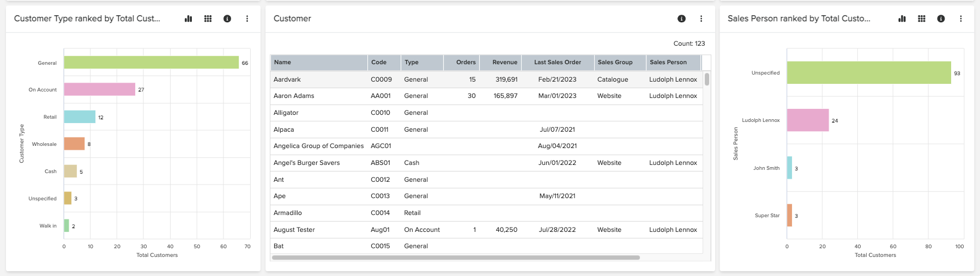Show info for Customer Type widget
This screenshot has width=980, height=276.
[227, 19]
